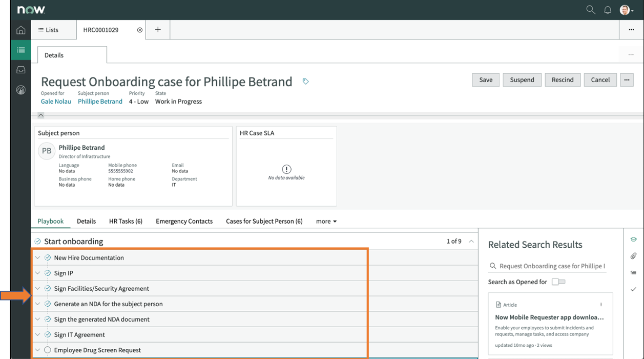This screenshot has height=359, width=644.
Task: Add a new tab with plus icon
Action: [158, 30]
